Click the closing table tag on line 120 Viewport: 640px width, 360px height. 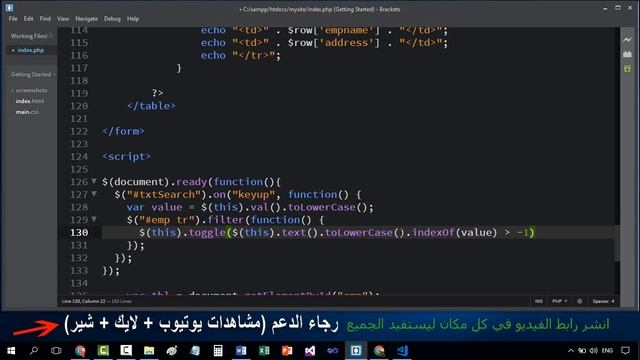(x=151, y=106)
